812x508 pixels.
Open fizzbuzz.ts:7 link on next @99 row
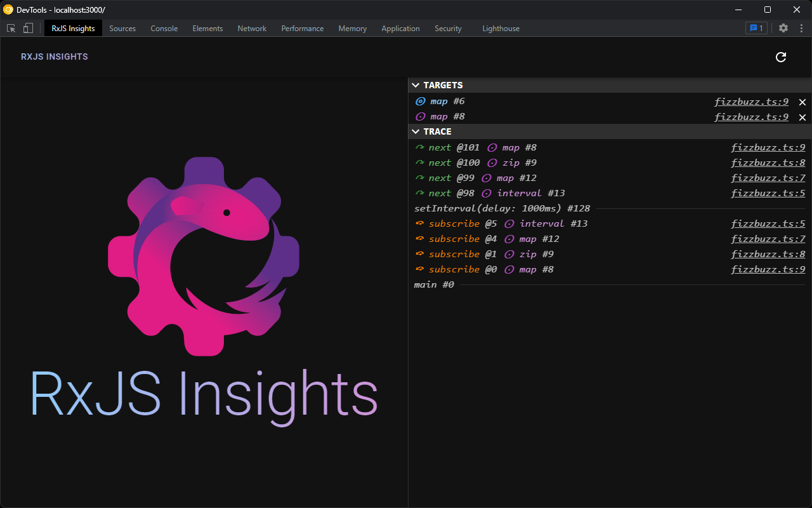(x=768, y=178)
